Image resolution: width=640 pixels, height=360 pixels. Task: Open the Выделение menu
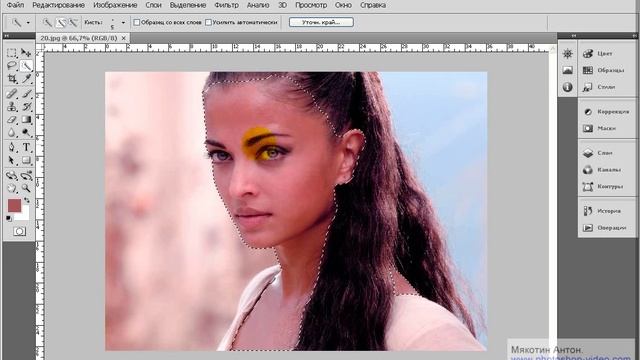coord(188,5)
